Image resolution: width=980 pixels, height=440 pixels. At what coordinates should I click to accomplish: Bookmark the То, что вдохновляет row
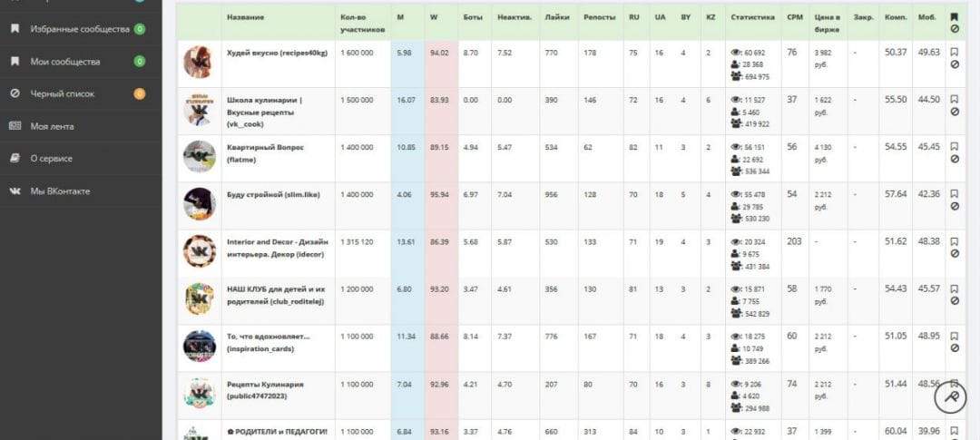(955, 336)
